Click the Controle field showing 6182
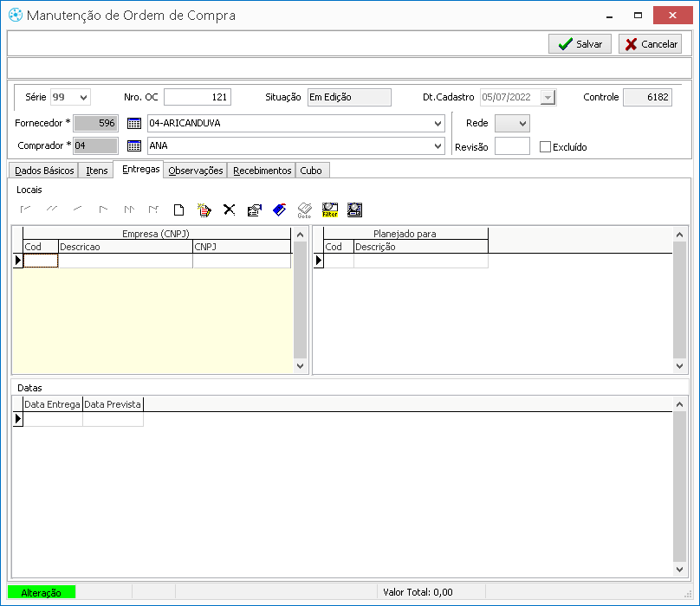The width and height of the screenshot is (700, 606). [x=647, y=97]
